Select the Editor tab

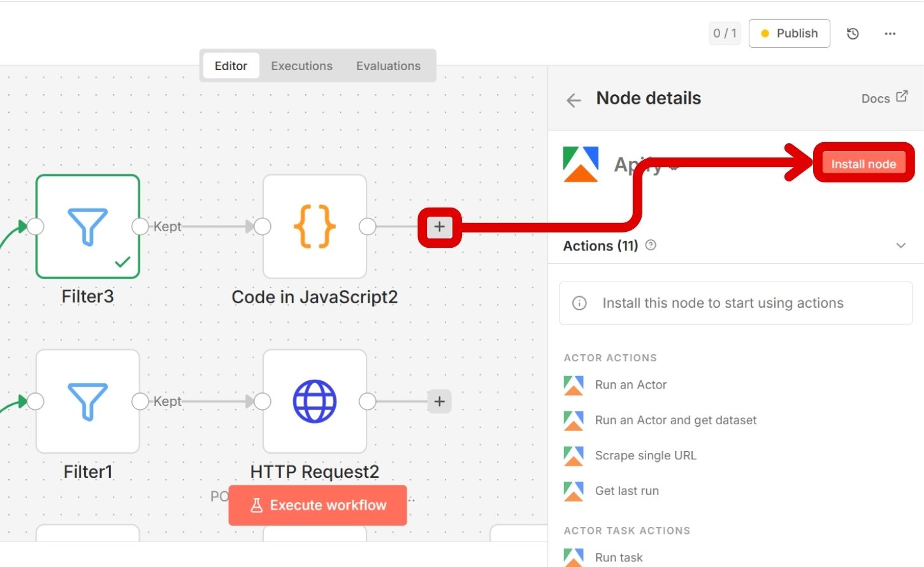point(231,66)
